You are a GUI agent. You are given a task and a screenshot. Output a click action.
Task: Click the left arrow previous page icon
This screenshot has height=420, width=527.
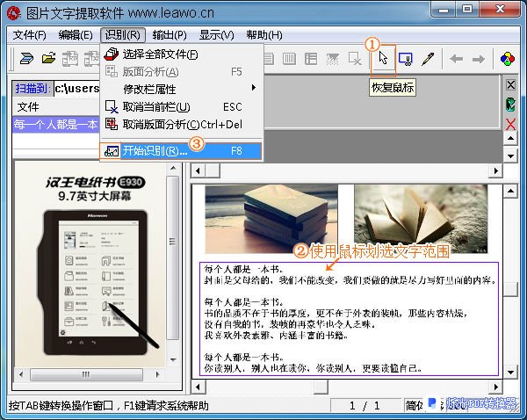[456, 59]
